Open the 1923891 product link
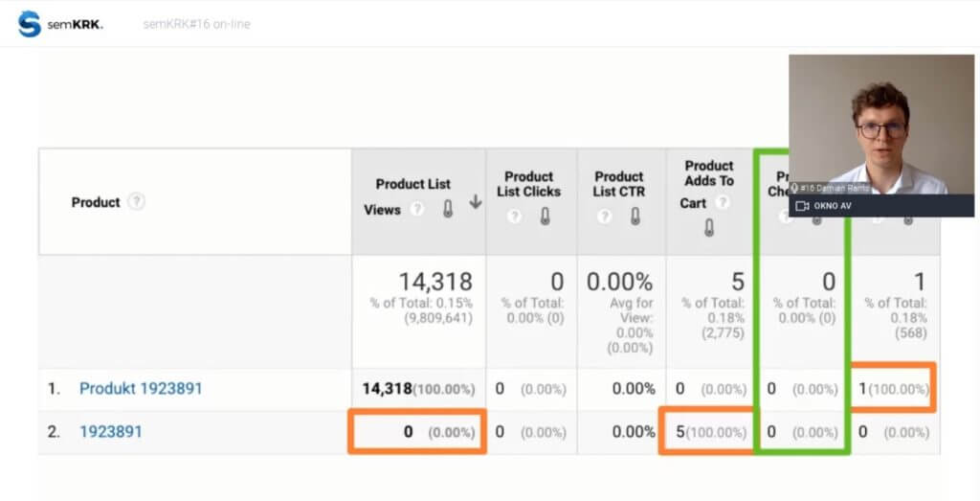Image resolution: width=980 pixels, height=501 pixels. (111, 432)
